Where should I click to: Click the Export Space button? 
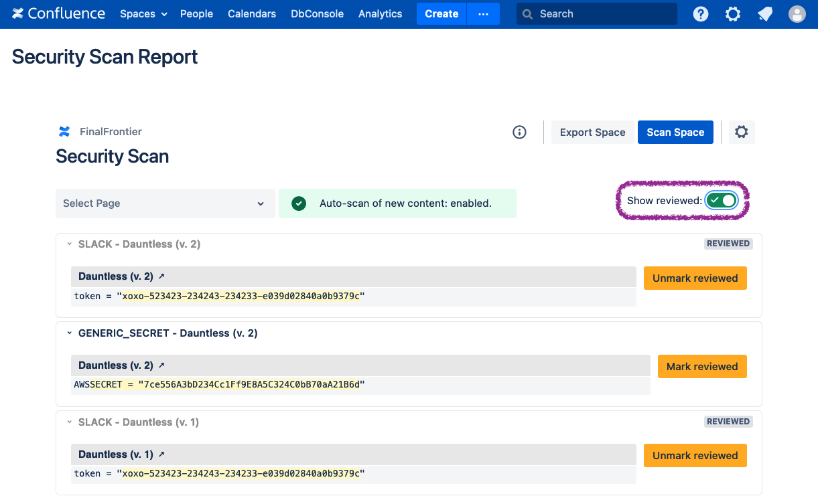click(x=592, y=133)
